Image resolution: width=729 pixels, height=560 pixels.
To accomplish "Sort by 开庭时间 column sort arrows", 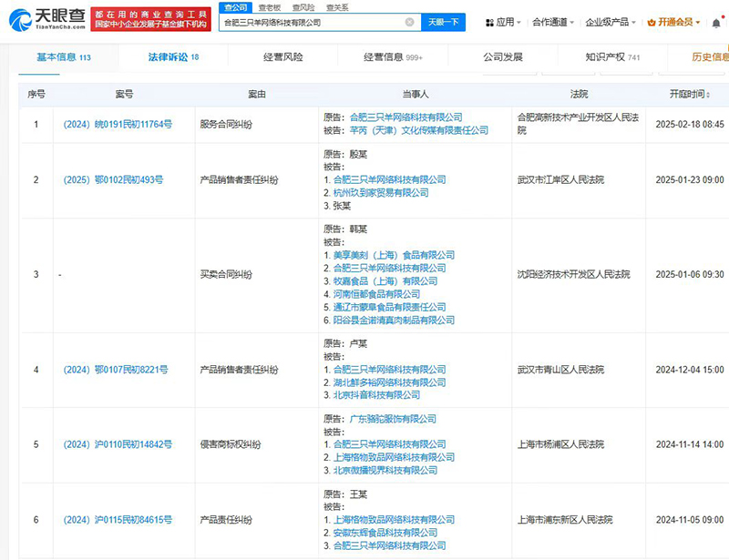I will click(708, 95).
